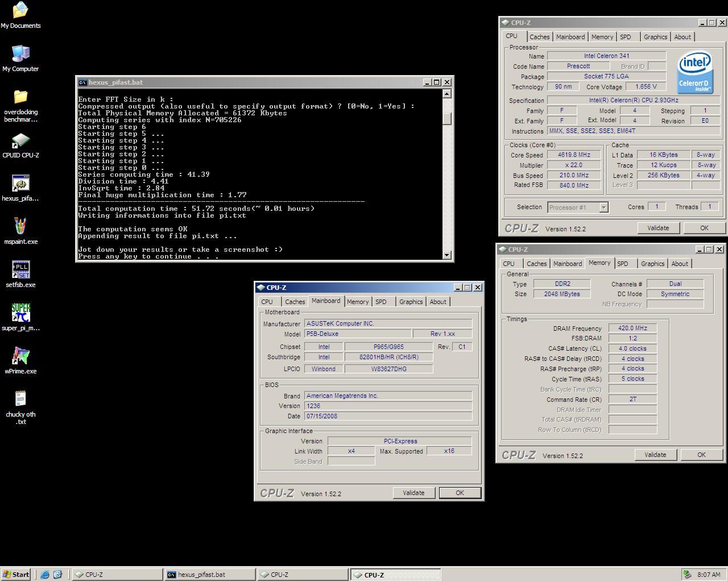Image resolution: width=728 pixels, height=582 pixels.
Task: Open the Start menu
Action: 16,575
